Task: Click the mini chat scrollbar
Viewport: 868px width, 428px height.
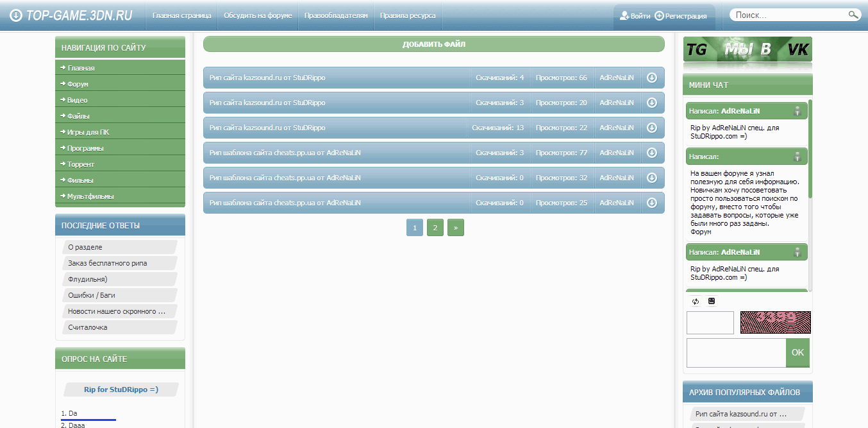Action: click(810, 149)
